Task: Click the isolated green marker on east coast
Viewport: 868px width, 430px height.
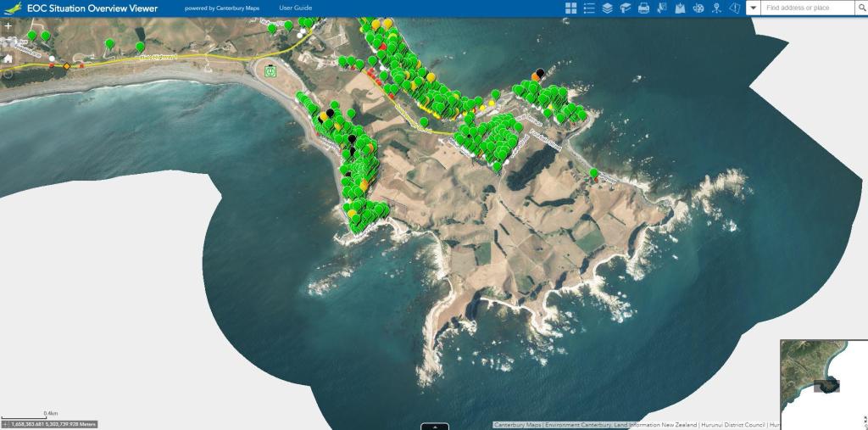Action: [x=593, y=173]
